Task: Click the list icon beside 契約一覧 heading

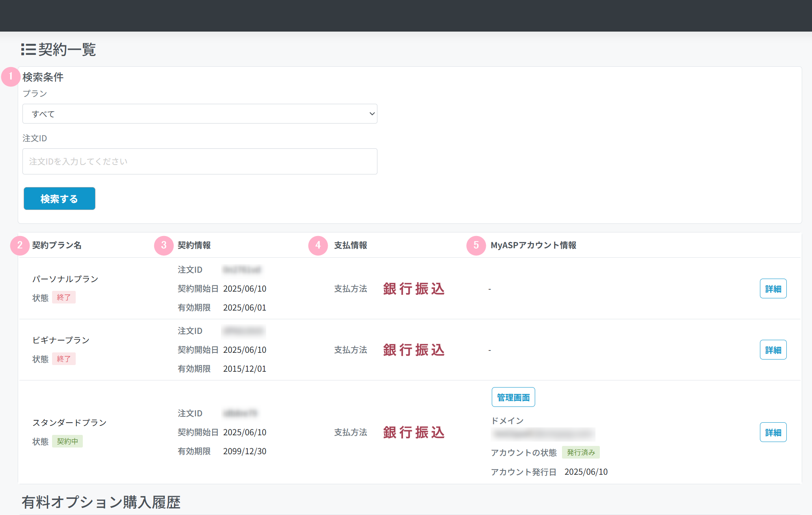Action: (x=28, y=50)
